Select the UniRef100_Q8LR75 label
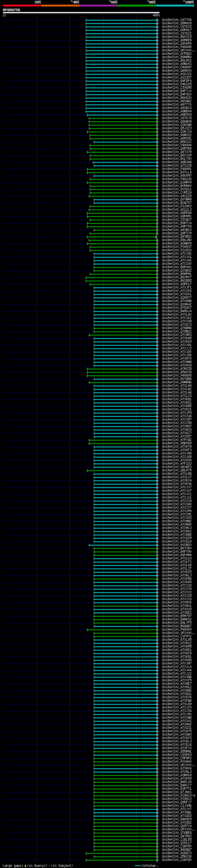Image resolution: width=197 pixels, height=868 pixels. tap(177, 470)
